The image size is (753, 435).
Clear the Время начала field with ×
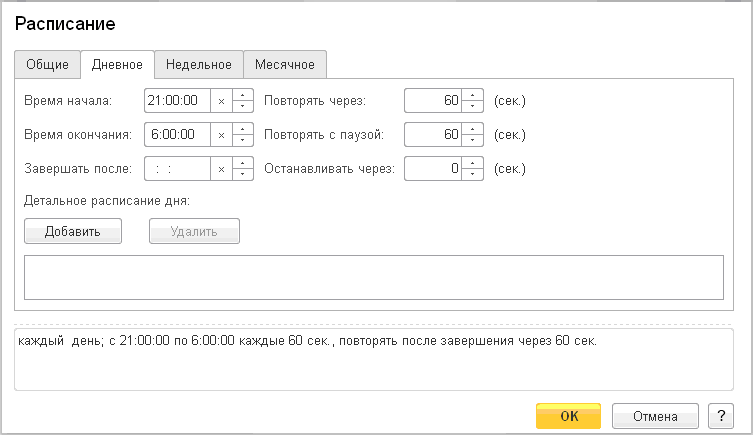(221, 100)
